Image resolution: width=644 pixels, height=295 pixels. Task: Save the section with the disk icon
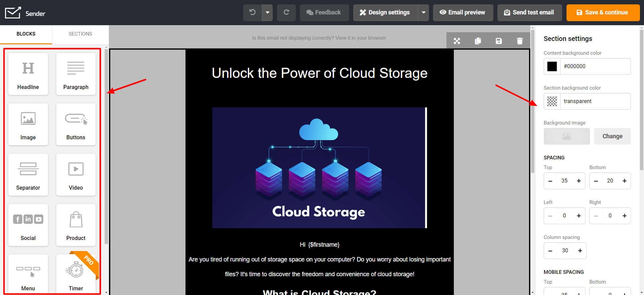tap(499, 41)
